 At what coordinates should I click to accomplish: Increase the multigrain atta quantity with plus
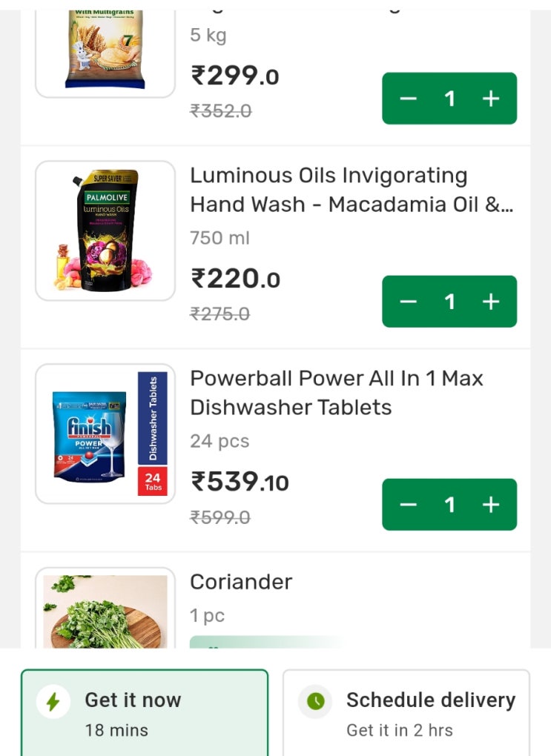[491, 99]
